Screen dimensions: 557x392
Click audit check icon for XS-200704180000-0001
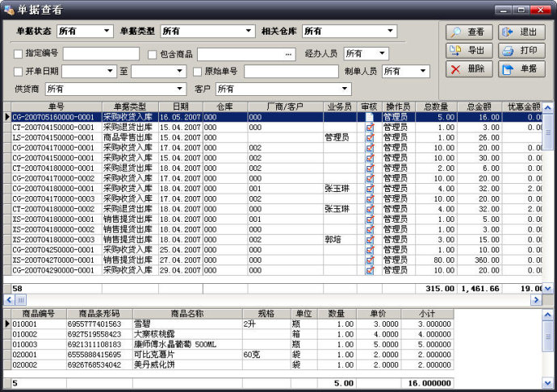(x=370, y=219)
